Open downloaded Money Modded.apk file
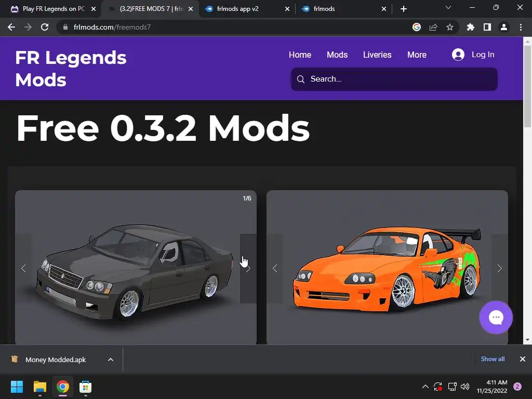532x399 pixels. [56, 360]
